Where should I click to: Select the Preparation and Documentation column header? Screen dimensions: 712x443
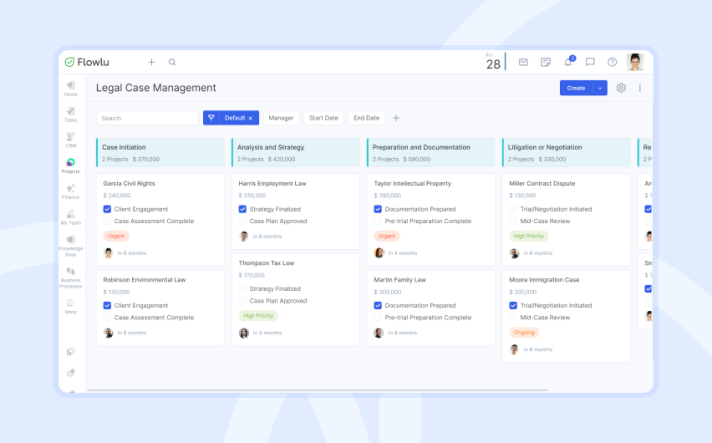pyautogui.click(x=431, y=153)
